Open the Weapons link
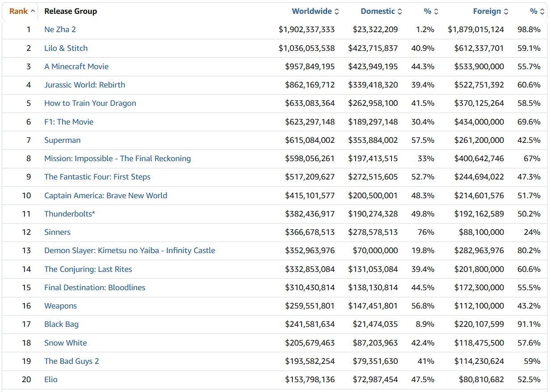This screenshot has width=551, height=392. coord(60,306)
